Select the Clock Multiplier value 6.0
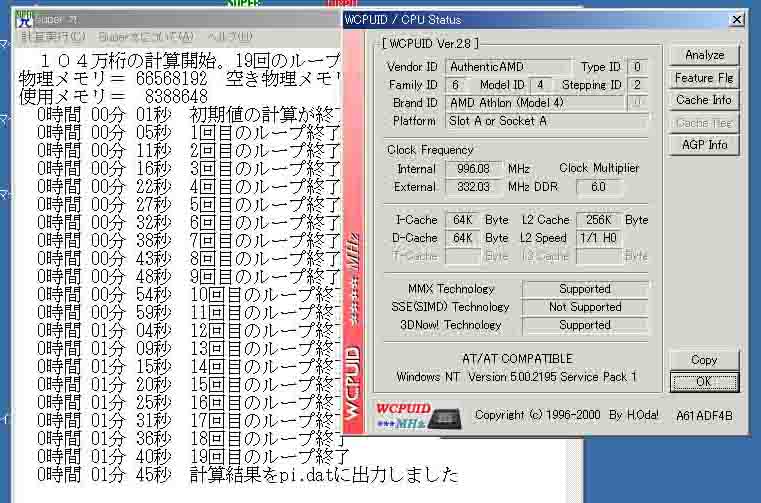This screenshot has height=503, width=761. (x=599, y=187)
